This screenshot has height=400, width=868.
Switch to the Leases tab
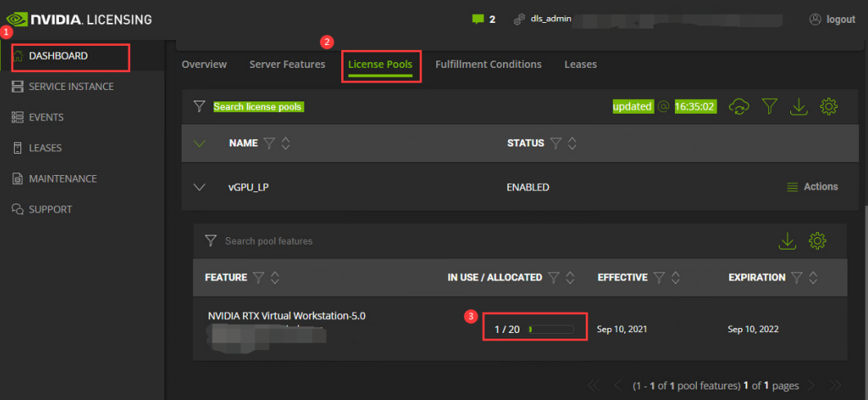(x=581, y=64)
